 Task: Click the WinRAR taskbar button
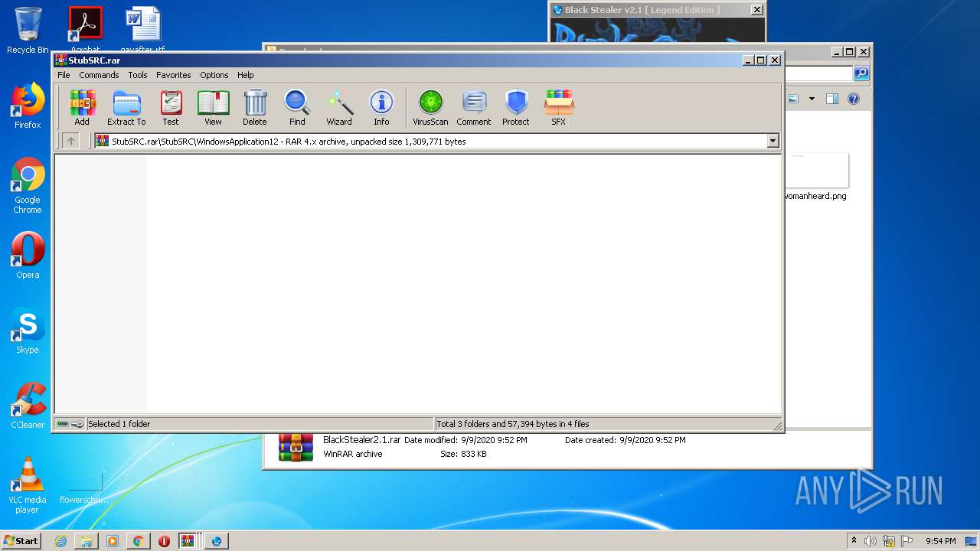(188, 541)
